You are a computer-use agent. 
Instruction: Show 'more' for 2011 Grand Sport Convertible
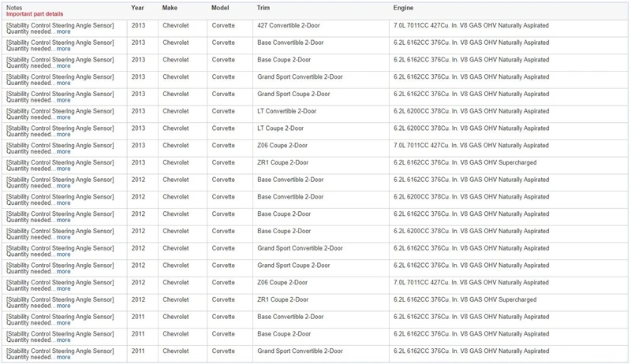63,358
